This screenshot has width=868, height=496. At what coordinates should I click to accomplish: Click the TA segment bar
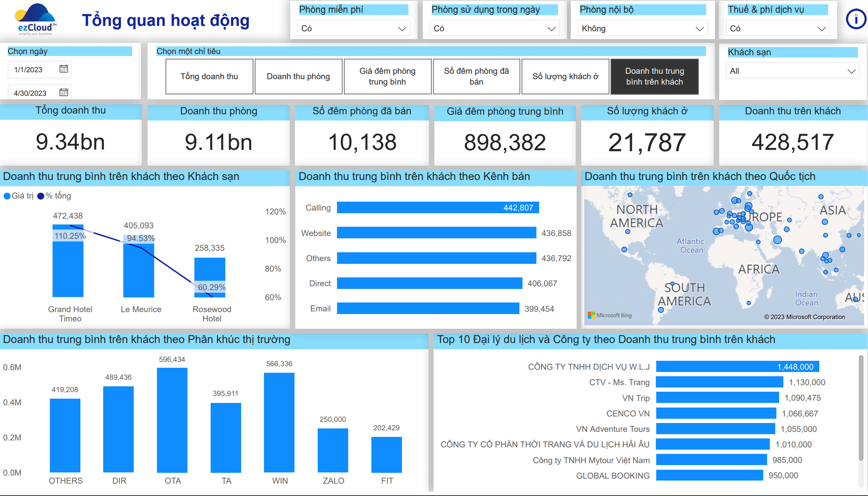coord(226,438)
